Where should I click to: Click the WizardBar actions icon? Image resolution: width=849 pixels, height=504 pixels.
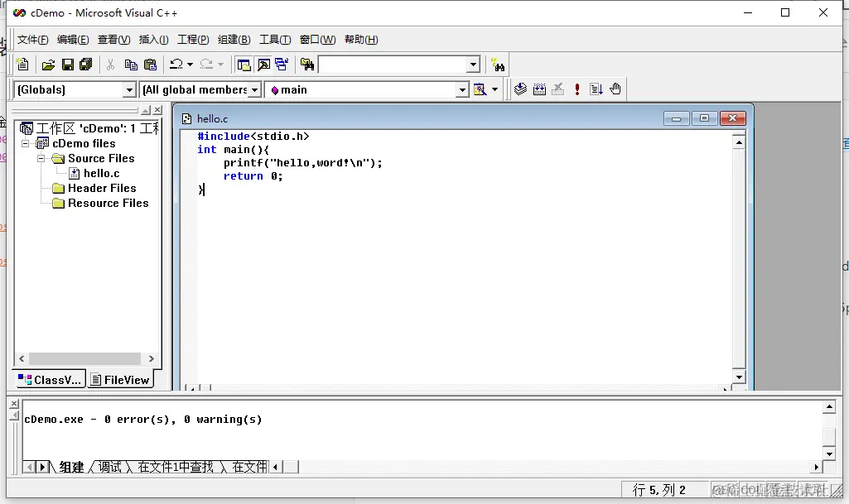coord(480,89)
